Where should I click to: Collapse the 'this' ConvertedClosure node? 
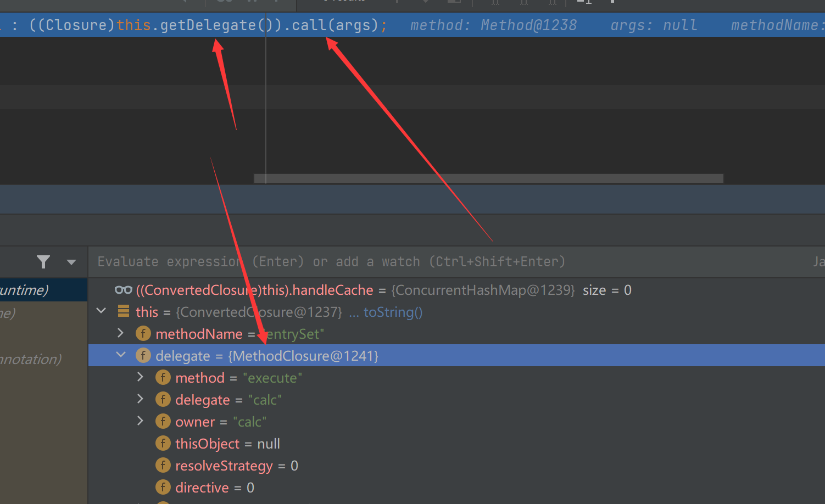pos(101,311)
